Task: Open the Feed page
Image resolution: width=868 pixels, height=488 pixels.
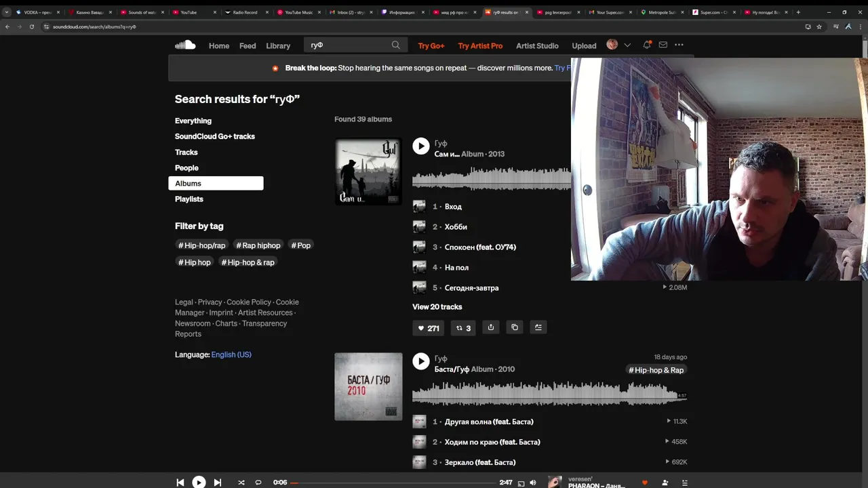Action: tap(248, 45)
